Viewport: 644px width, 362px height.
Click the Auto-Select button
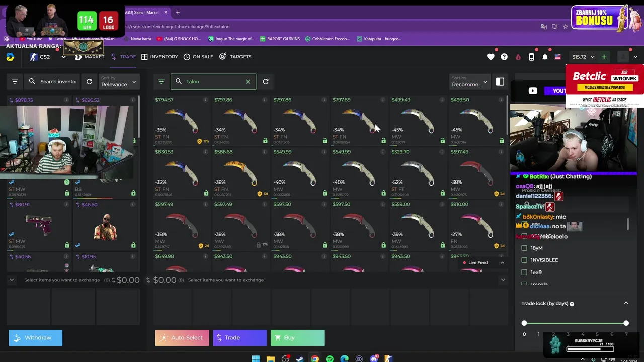click(182, 338)
